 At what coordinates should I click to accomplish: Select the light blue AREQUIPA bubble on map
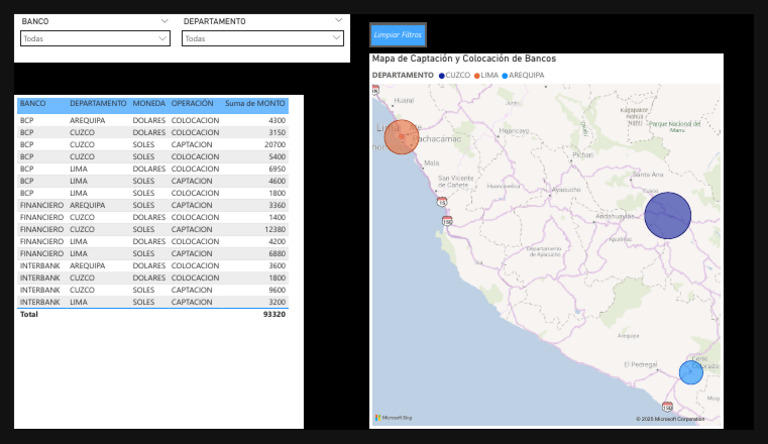click(x=690, y=372)
